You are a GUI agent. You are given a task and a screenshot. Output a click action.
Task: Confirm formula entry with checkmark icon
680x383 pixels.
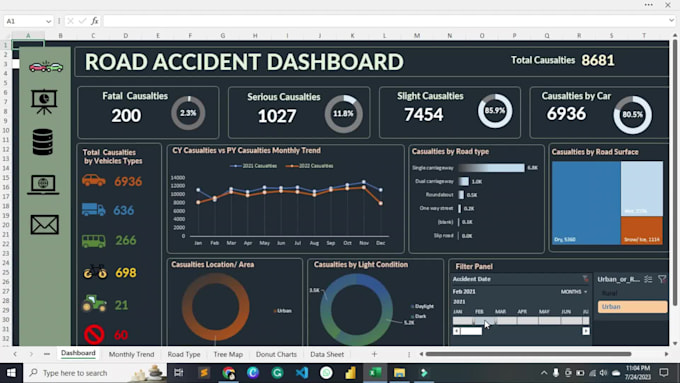tap(82, 21)
